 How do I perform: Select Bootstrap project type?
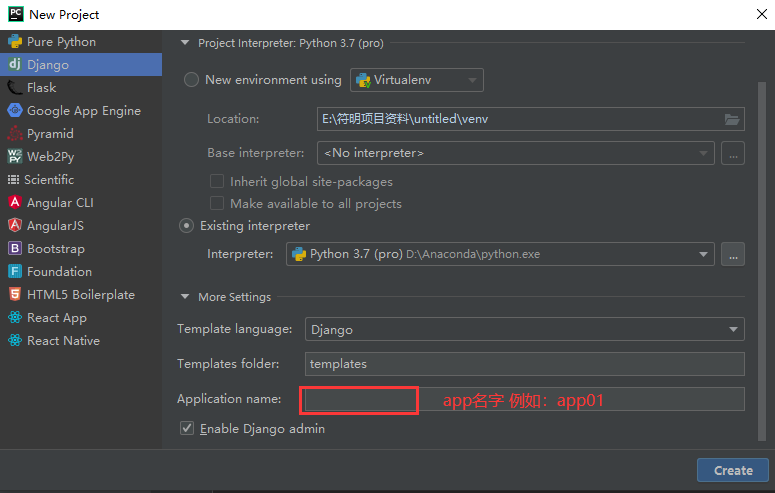[x=81, y=248]
